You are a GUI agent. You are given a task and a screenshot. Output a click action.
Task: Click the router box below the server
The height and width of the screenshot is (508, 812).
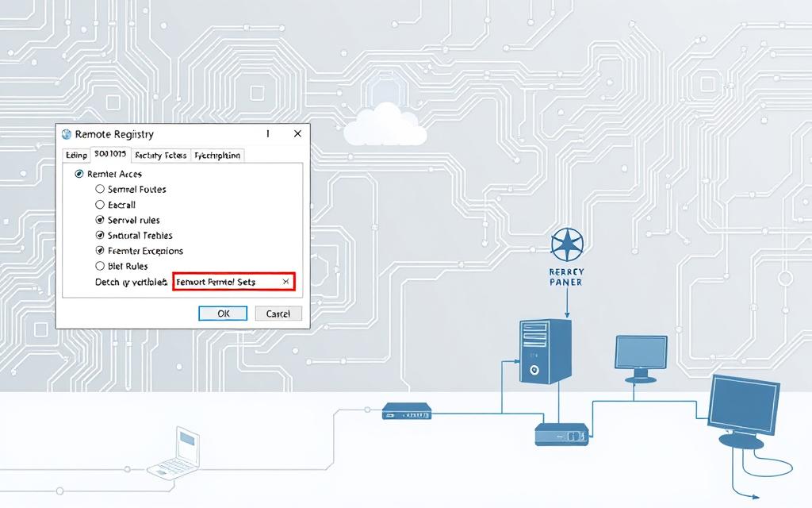(561, 433)
